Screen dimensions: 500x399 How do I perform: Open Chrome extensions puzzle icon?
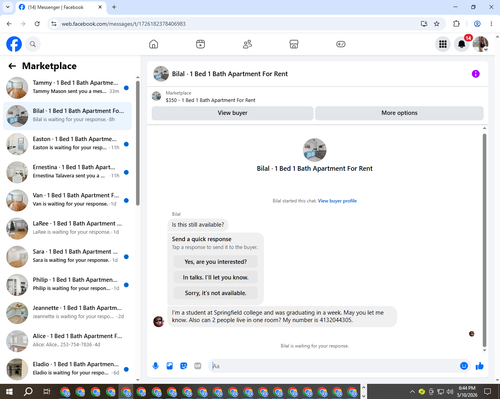(456, 24)
